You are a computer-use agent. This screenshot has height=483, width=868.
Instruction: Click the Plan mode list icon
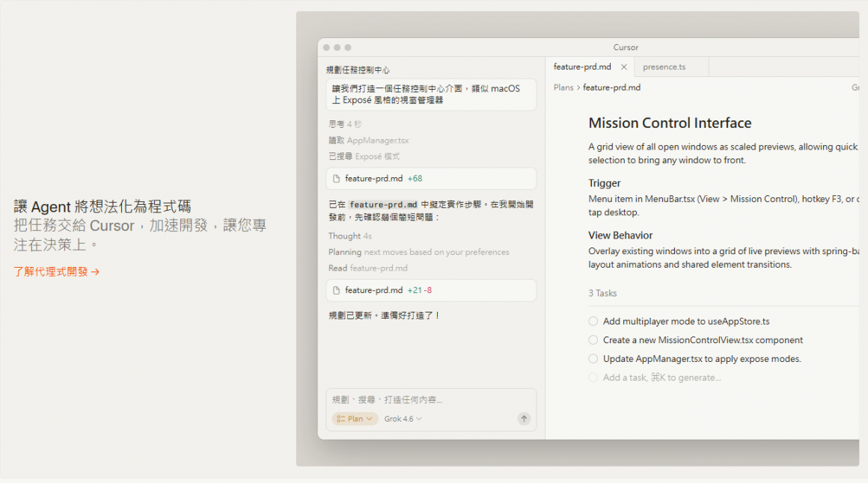point(341,419)
